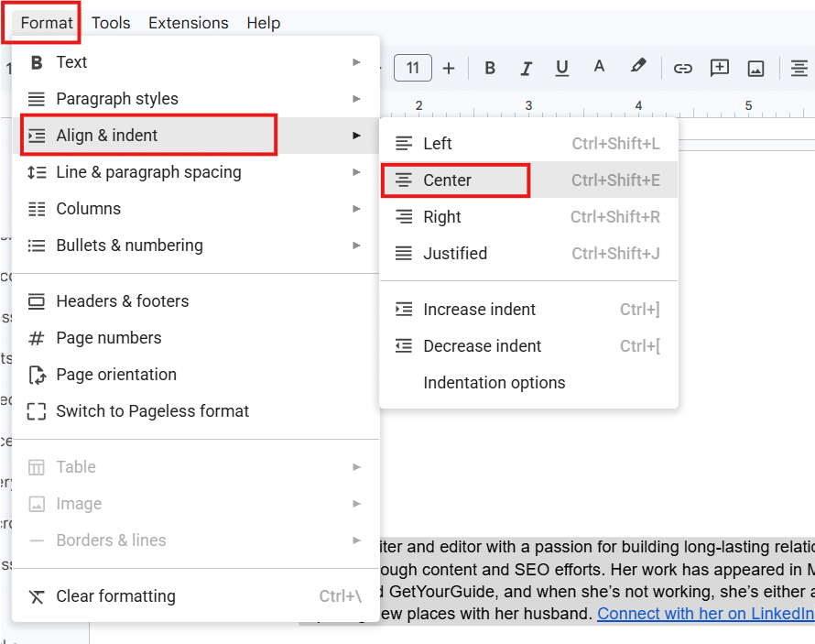Align text Left
Screen dimensions: 815x644
(528, 144)
